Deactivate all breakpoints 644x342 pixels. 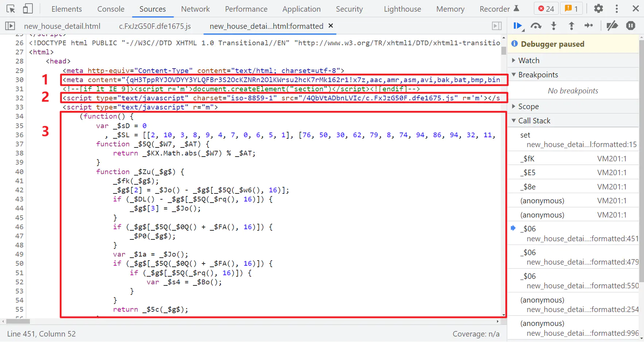click(x=612, y=26)
